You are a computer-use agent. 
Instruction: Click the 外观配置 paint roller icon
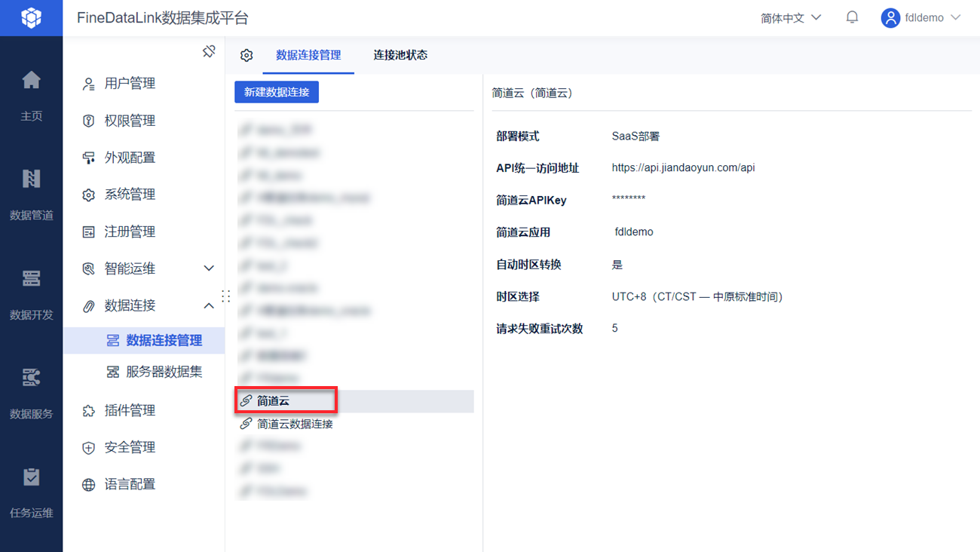[x=88, y=158]
